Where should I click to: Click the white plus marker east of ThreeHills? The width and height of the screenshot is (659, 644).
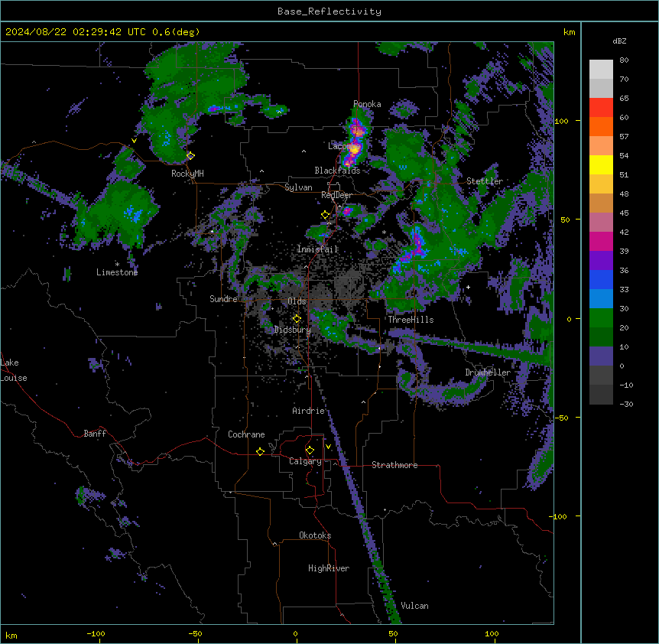(x=468, y=287)
